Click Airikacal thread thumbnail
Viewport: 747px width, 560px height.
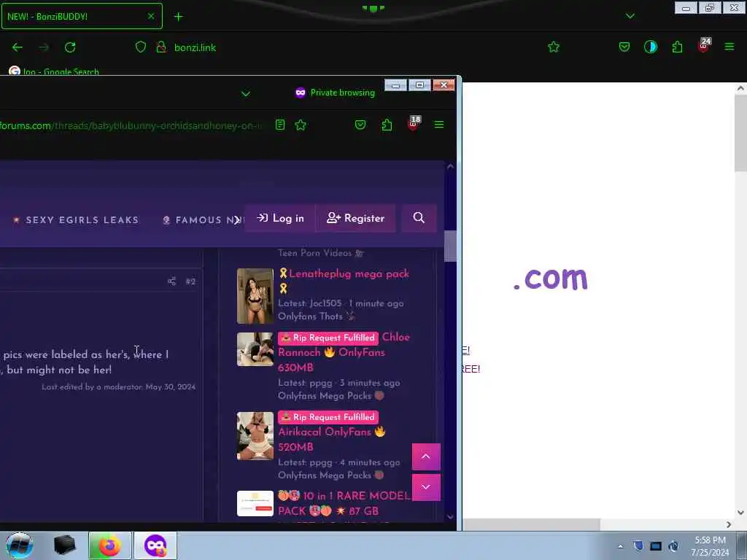pyautogui.click(x=255, y=436)
